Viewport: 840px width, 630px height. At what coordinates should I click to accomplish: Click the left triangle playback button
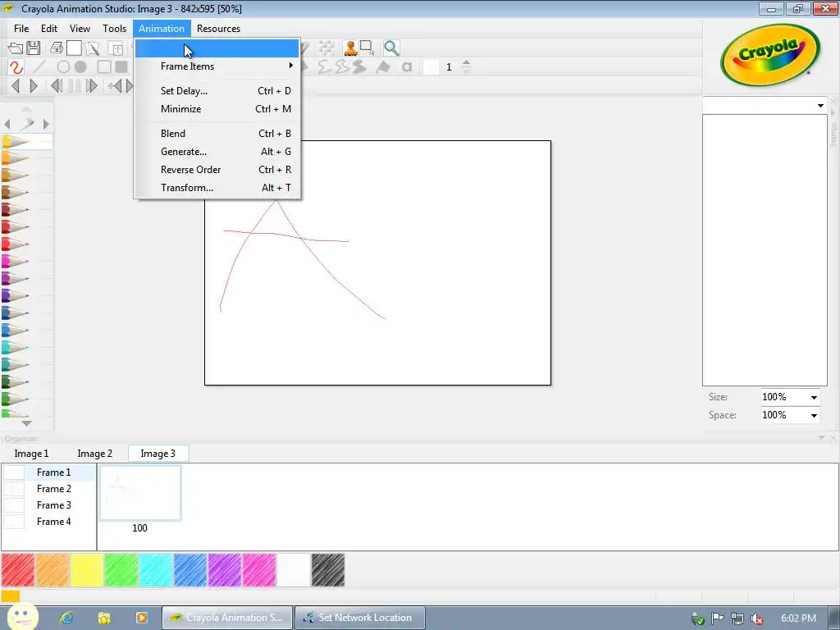(16, 85)
